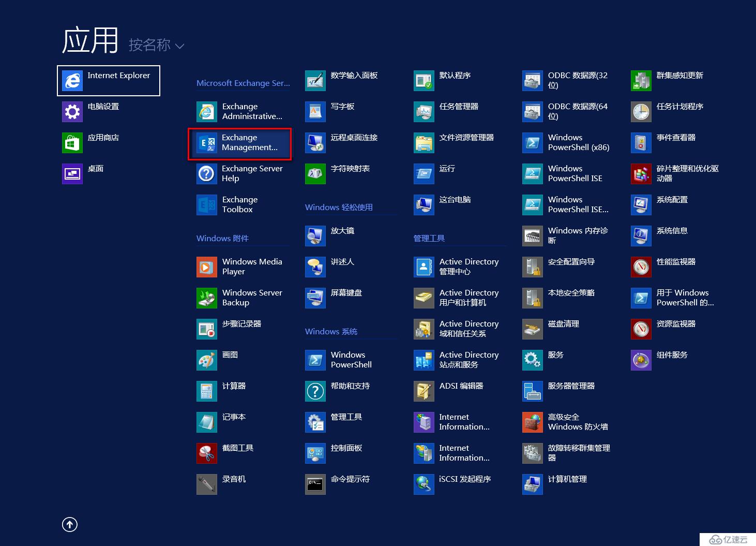
Task: Open 帮助和支持 icon
Action: coord(315,391)
